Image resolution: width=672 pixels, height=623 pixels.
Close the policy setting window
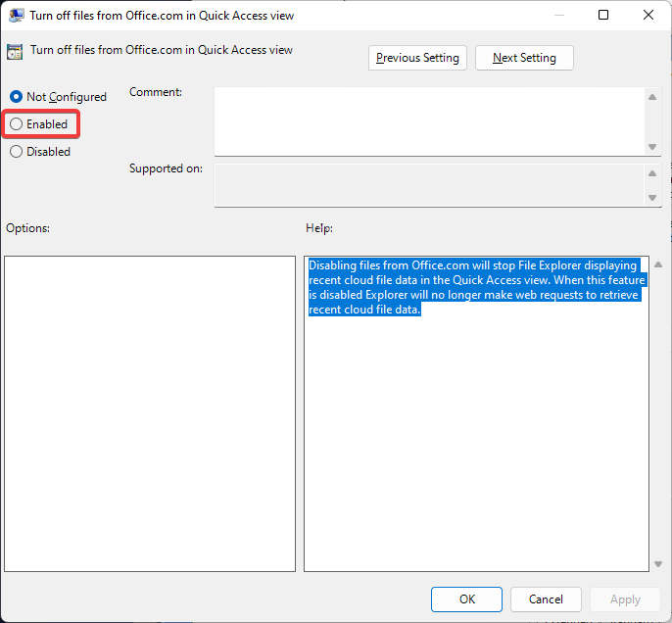pos(648,15)
